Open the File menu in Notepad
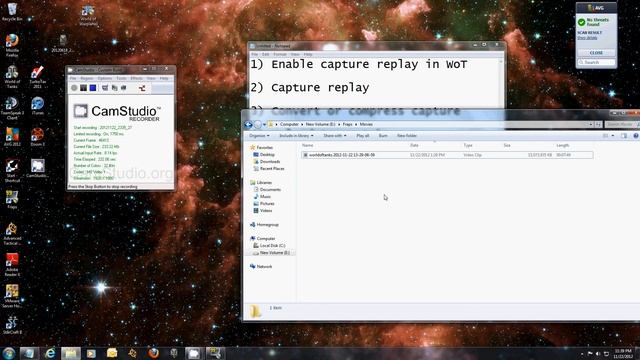 pos(254,54)
